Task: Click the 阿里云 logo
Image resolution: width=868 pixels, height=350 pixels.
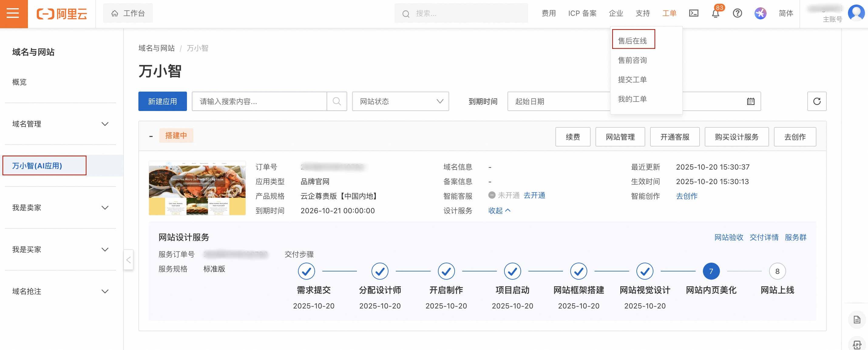Action: 61,14
